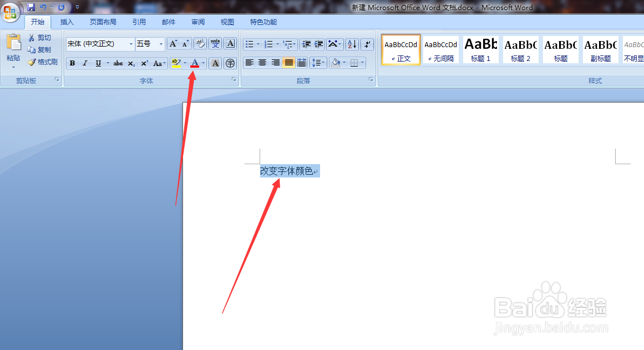Apply 标题 1 style

480,50
